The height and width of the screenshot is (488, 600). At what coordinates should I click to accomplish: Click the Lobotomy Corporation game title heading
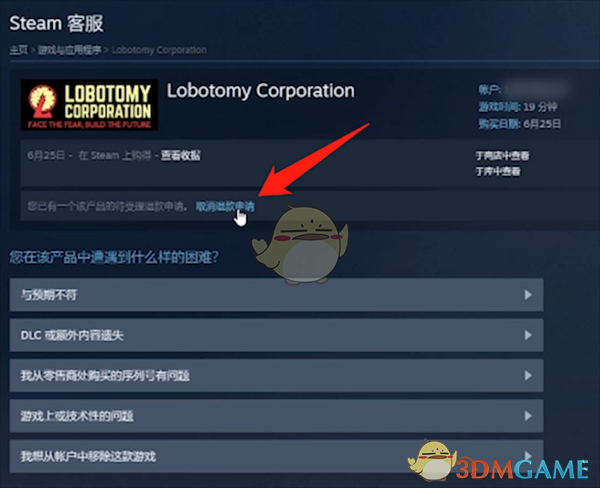(x=261, y=91)
